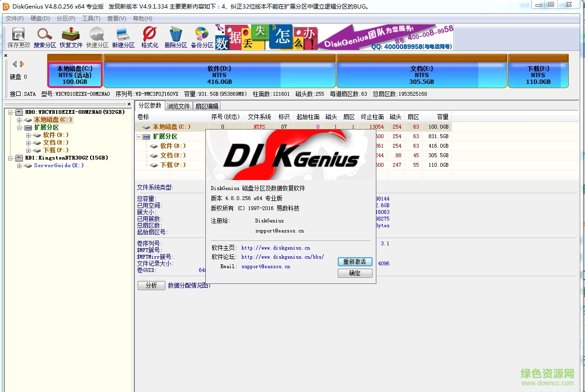Open the www.diskgenius.cn homepage link
This screenshot has height=392, width=585.
pyautogui.click(x=275, y=248)
